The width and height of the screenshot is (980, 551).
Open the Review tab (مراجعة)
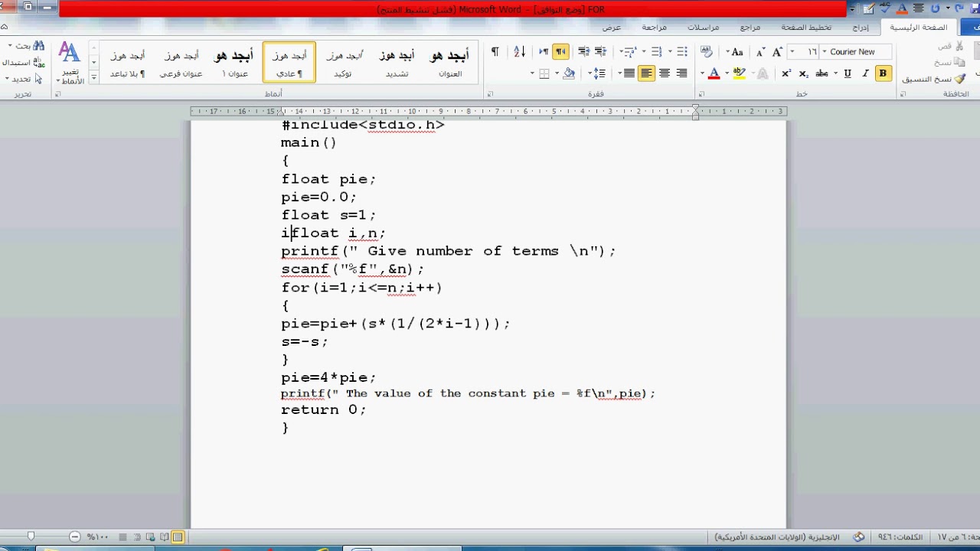[654, 28]
